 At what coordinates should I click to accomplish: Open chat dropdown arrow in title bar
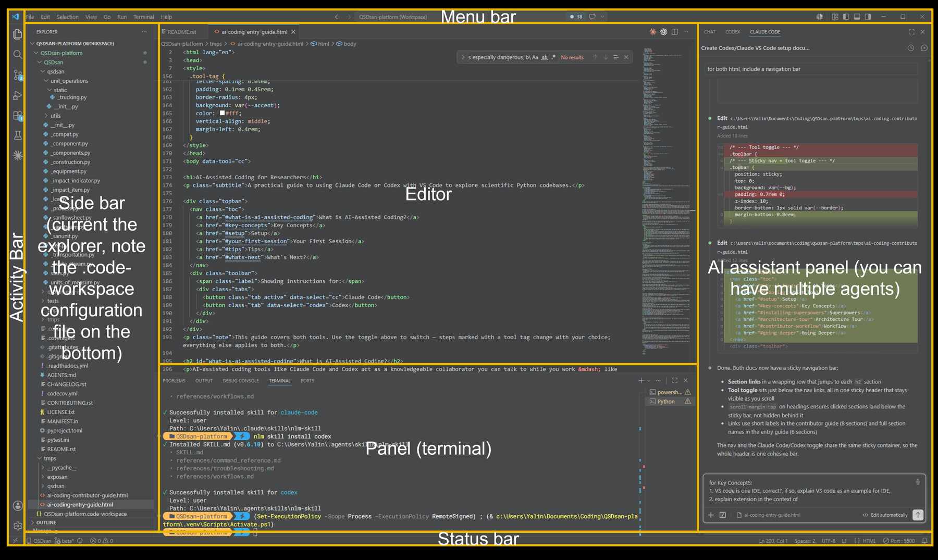click(x=602, y=17)
